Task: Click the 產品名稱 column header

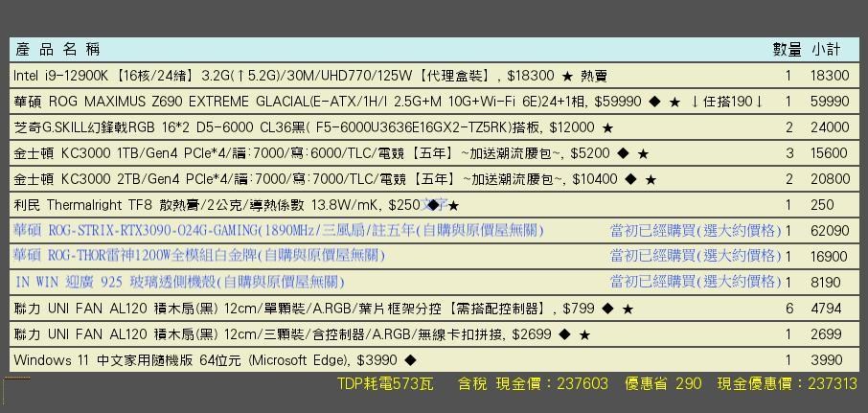Action: 57,49
